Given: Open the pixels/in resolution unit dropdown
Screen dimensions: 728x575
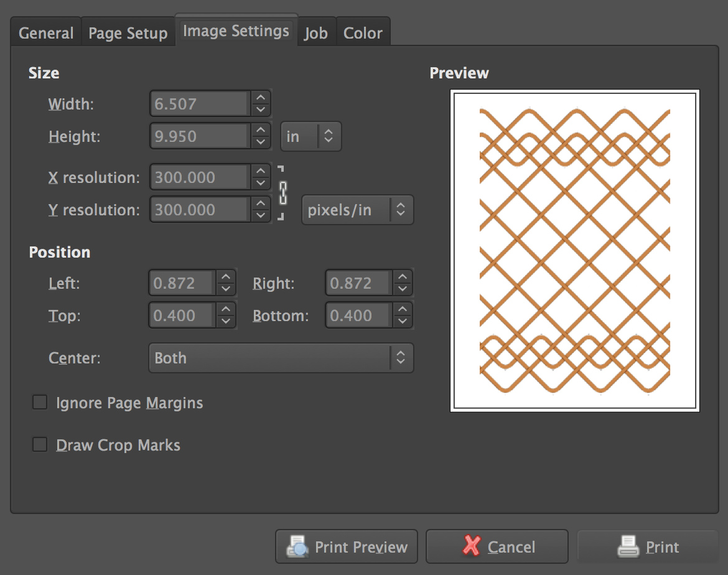Looking at the screenshot, I should coord(357,210).
